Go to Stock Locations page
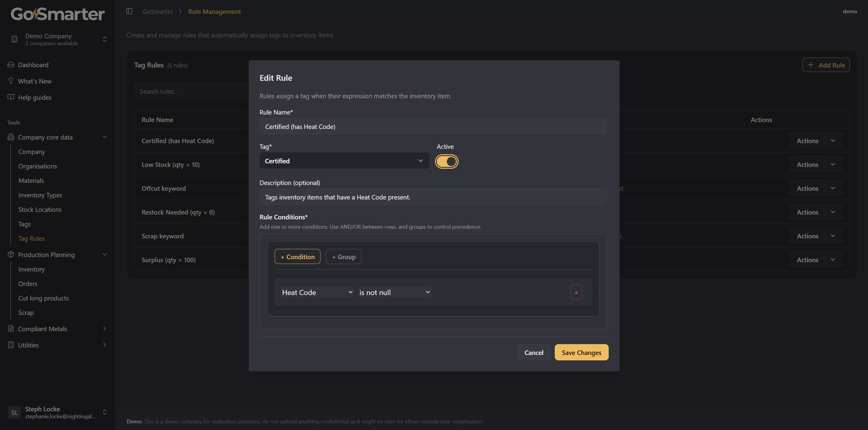 40,209
